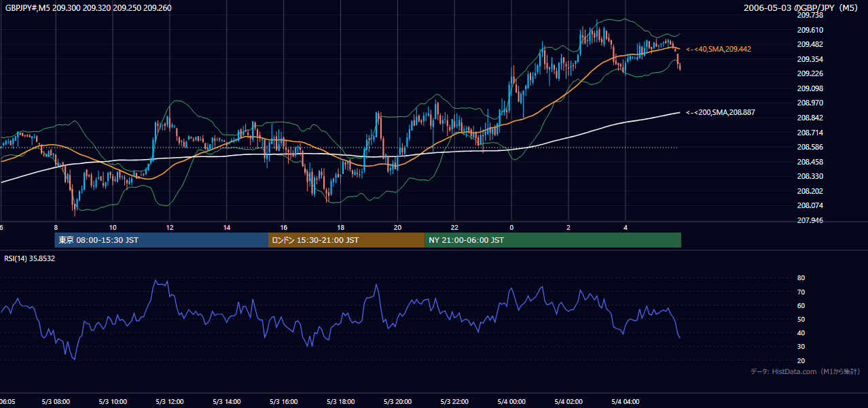
Task: Click RSI scale value 40
Action: [x=801, y=333]
